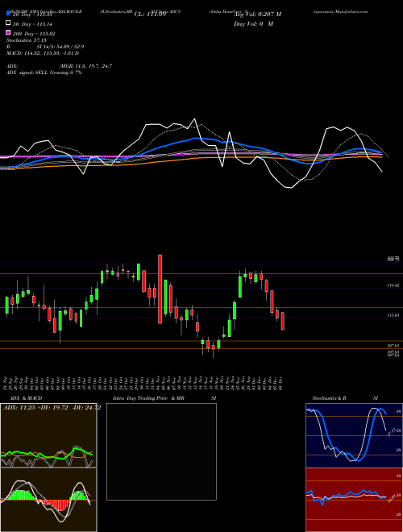Viewport: 403px width, 532px height.
Task: Click the 119.42 price axis label
Action: coord(393,286)
